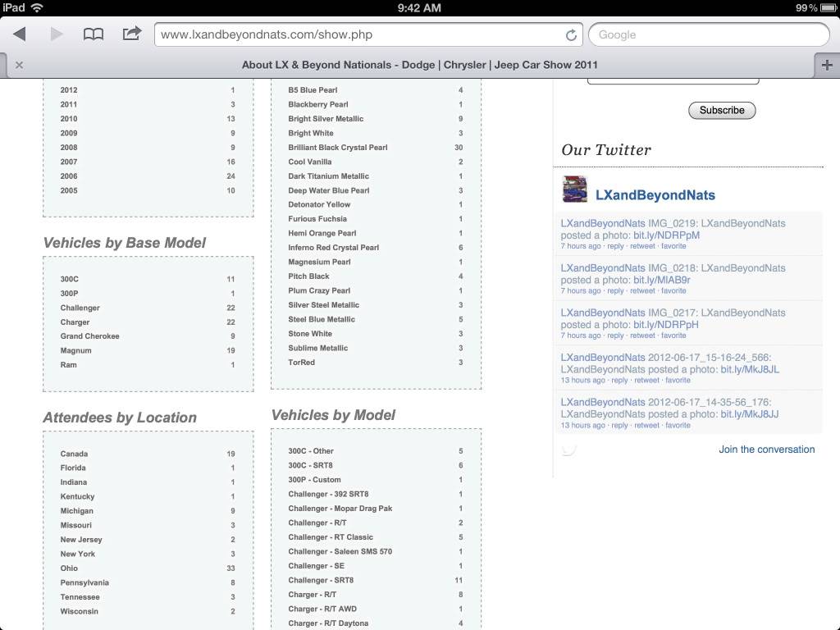Click the Attendees by Location heading
Image resolution: width=840 pixels, height=630 pixels.
click(120, 418)
